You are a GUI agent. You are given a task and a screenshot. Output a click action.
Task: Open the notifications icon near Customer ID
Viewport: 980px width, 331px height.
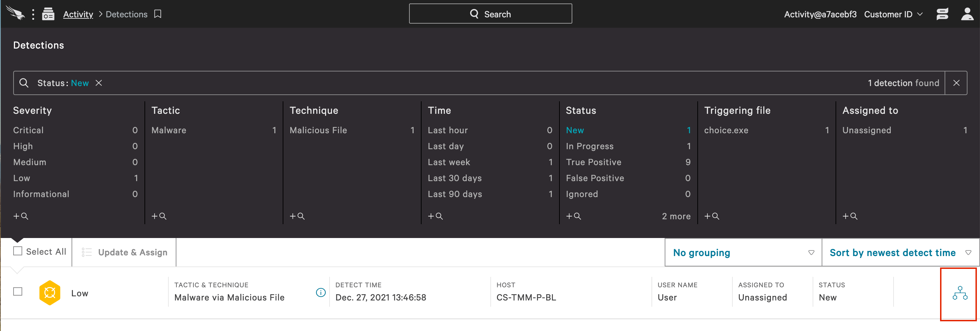(942, 14)
